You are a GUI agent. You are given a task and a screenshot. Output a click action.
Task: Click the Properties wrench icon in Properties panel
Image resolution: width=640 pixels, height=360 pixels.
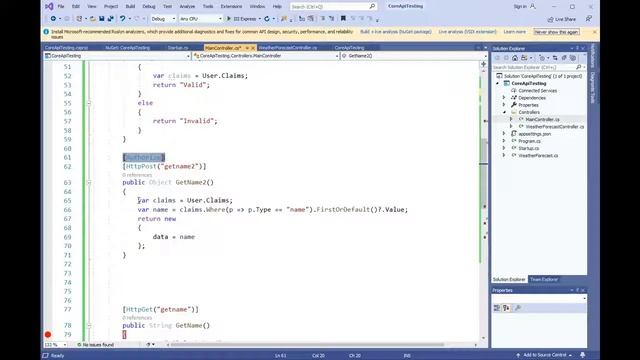click(x=518, y=308)
